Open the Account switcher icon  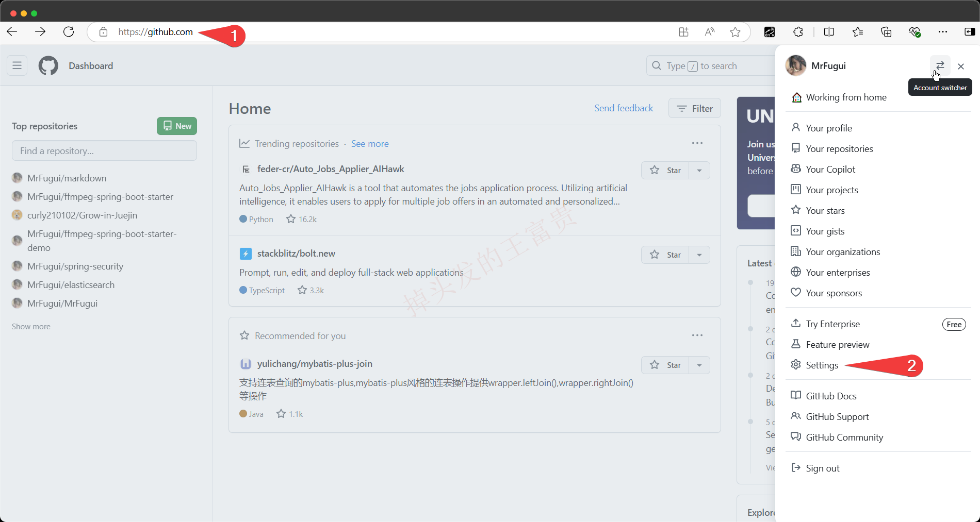(940, 65)
